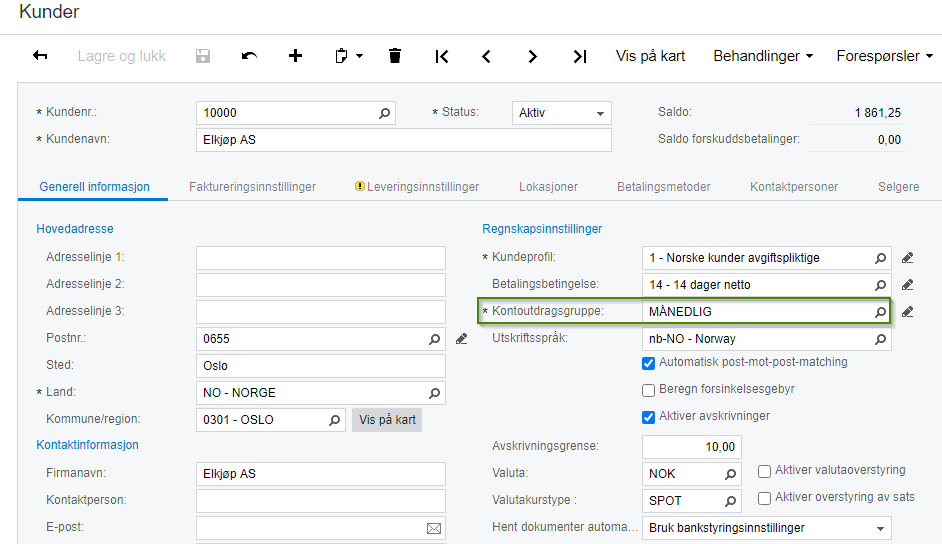Open the Forespørsler menu
942x544 pixels.
click(884, 56)
